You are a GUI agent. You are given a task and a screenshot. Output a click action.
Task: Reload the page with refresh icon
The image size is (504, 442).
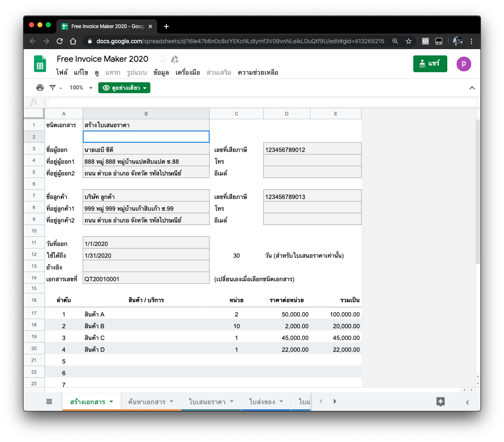tap(60, 41)
